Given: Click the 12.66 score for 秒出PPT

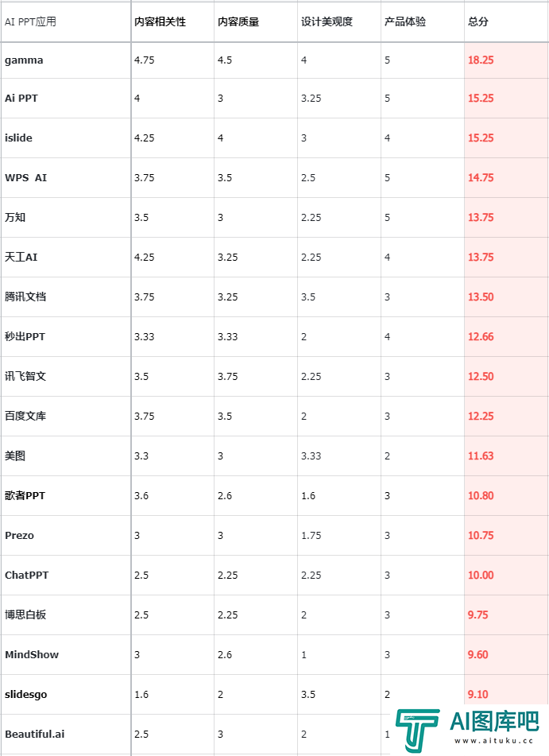Looking at the screenshot, I should (481, 336).
